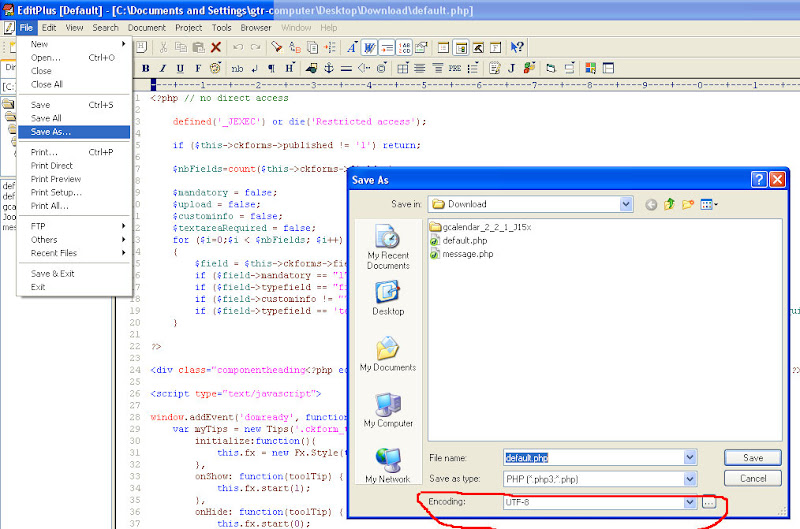Apply Underline with the U icon
The image size is (800, 529).
point(180,68)
